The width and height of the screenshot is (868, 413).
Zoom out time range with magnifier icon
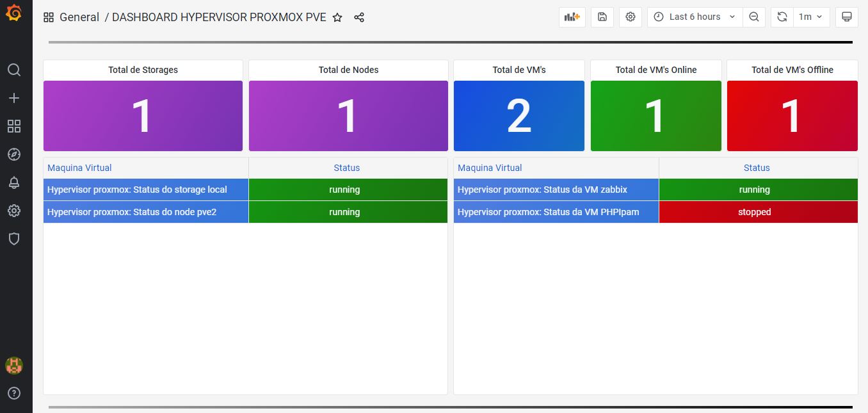[x=754, y=17]
